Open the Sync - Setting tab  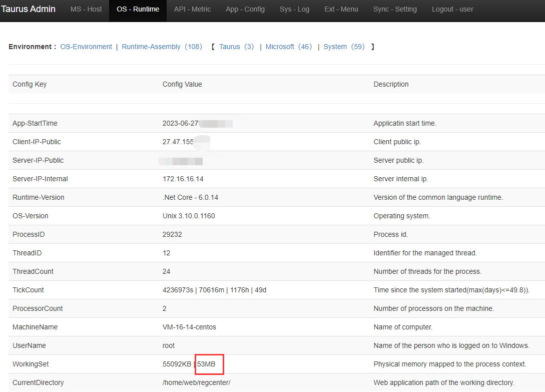pyautogui.click(x=395, y=9)
